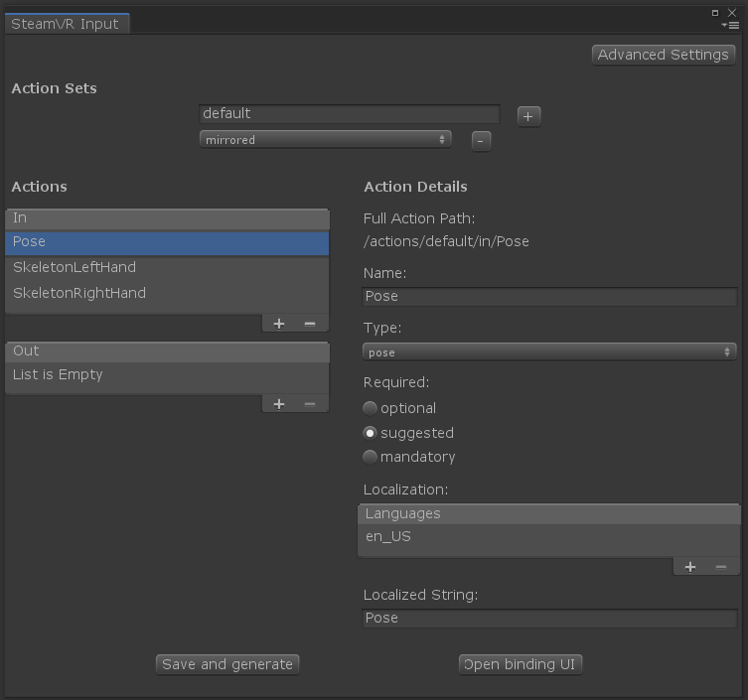This screenshot has width=748, height=700.
Task: Open the window options menu icon
Action: [730, 25]
